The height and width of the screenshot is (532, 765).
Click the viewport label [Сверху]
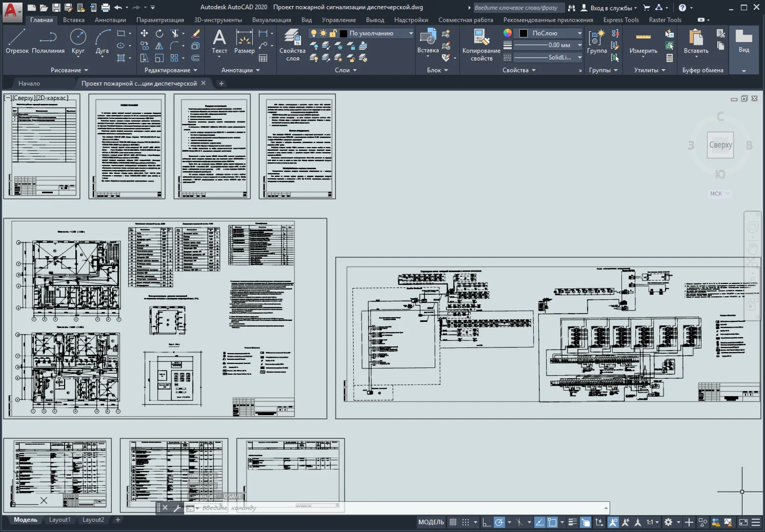coord(24,98)
